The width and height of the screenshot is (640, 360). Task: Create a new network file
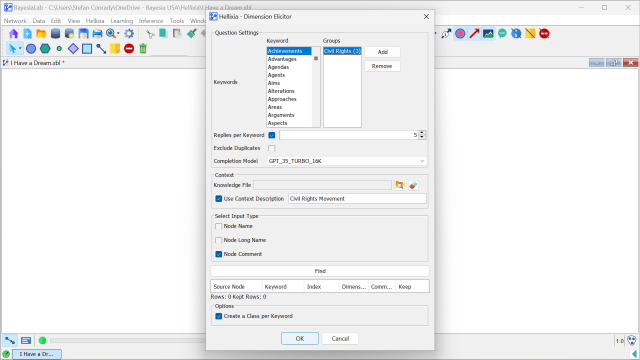click(27, 33)
